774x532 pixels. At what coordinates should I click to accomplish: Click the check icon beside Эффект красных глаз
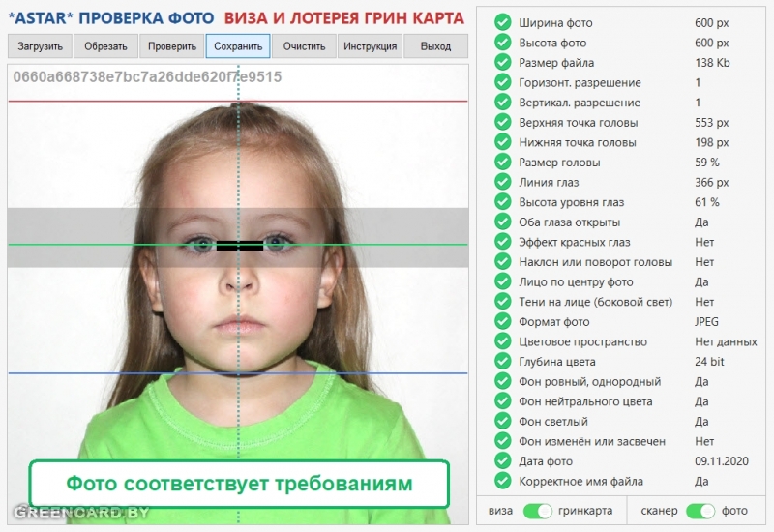tap(502, 241)
